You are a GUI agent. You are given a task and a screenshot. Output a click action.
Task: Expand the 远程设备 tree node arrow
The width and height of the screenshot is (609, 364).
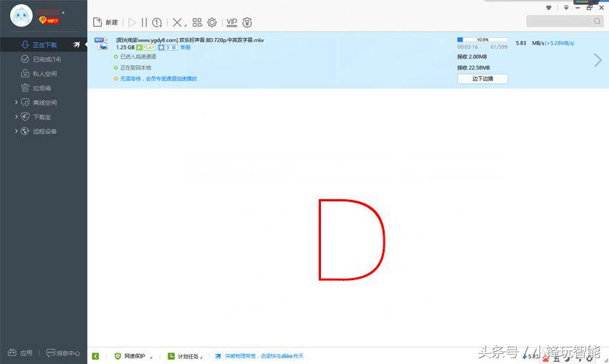point(16,131)
